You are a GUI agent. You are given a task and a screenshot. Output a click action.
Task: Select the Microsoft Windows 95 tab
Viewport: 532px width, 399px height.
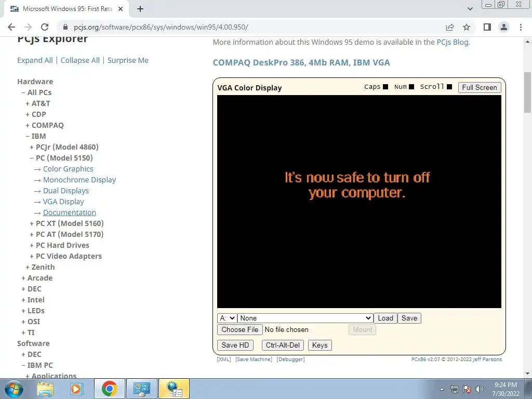click(66, 9)
